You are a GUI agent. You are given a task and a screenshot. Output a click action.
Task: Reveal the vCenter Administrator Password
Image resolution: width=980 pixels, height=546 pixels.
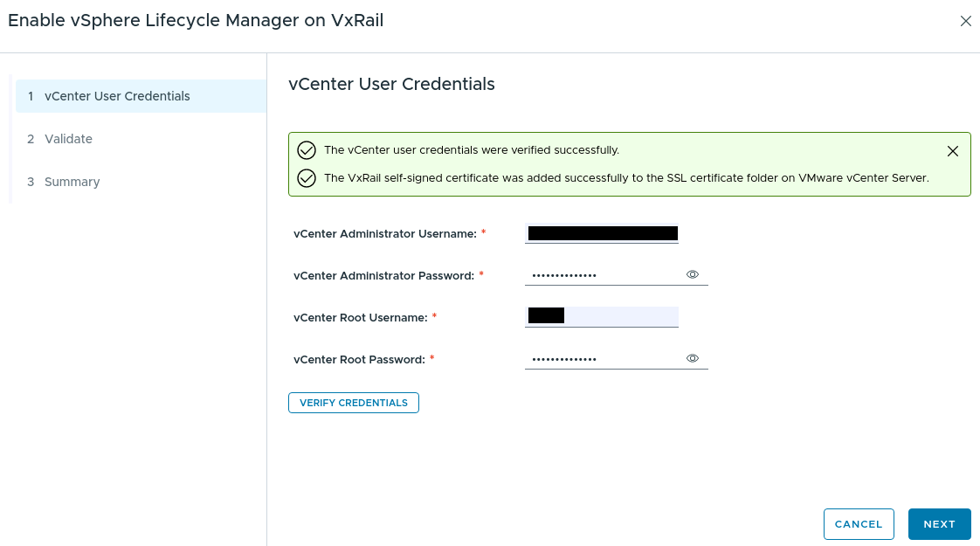pos(692,274)
